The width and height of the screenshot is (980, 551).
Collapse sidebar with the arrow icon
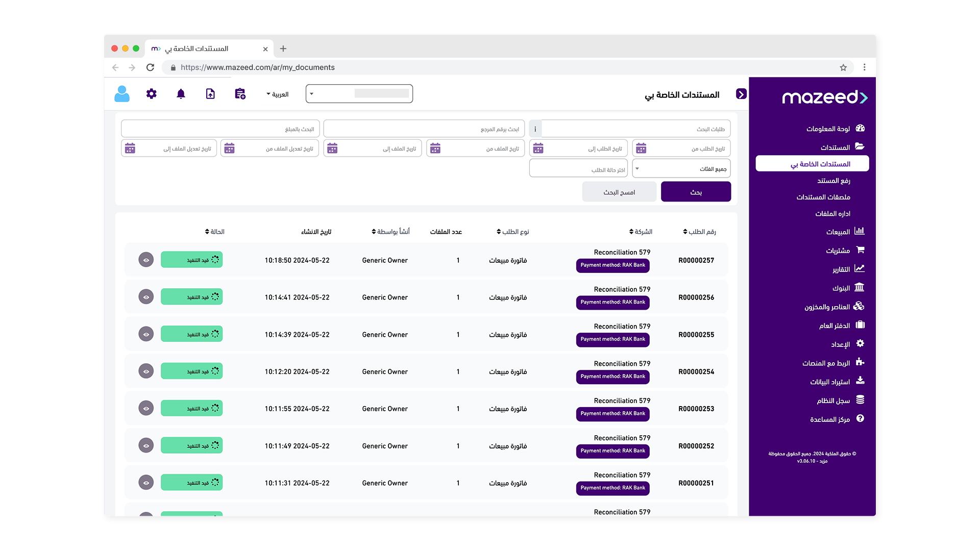pyautogui.click(x=741, y=94)
